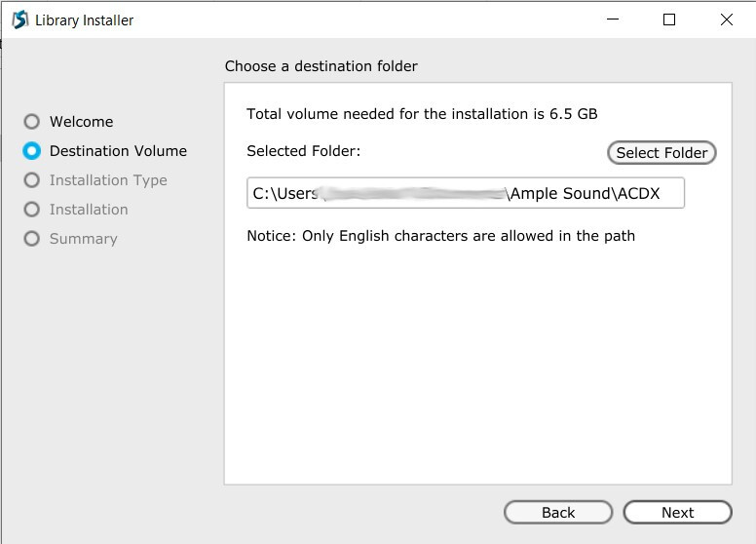Viewport: 756px width, 544px height.
Task: Click the destination folder path field
Action: click(x=466, y=193)
